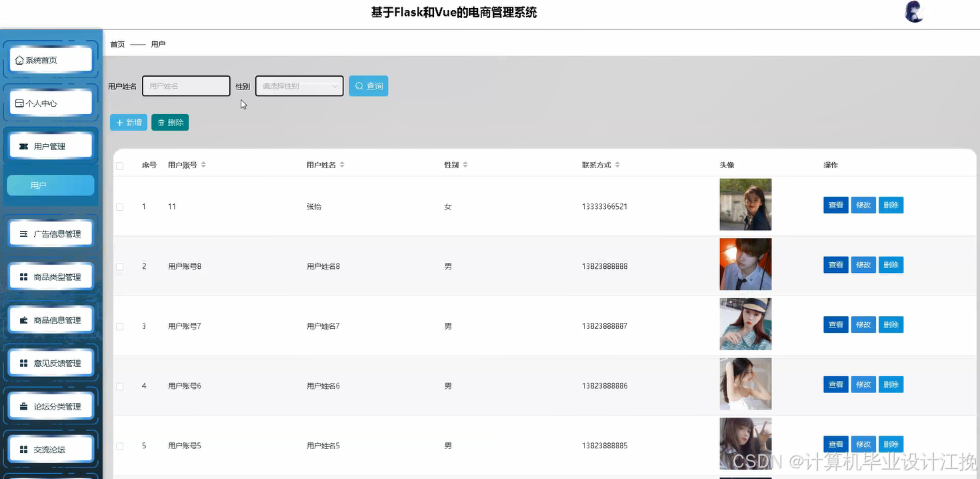Image resolution: width=980 pixels, height=479 pixels.
Task: Click the 首页 breadcrumb link
Action: click(117, 44)
